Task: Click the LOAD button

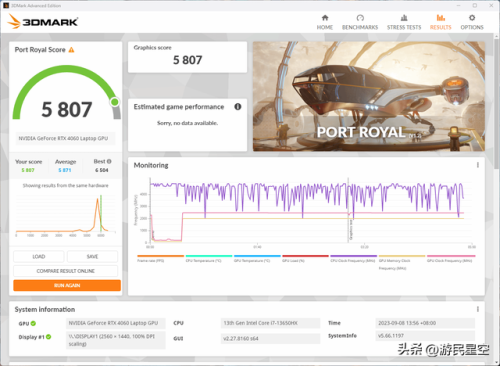Action: point(39,256)
